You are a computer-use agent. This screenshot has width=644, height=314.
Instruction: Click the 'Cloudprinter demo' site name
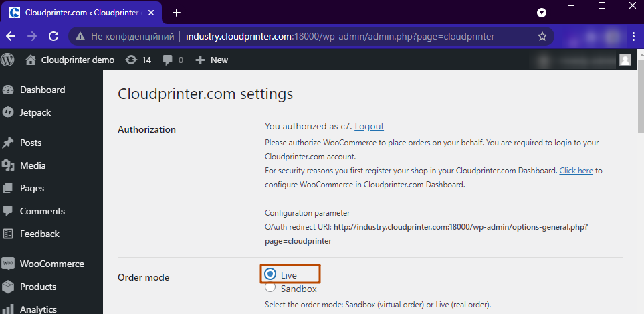click(x=78, y=60)
